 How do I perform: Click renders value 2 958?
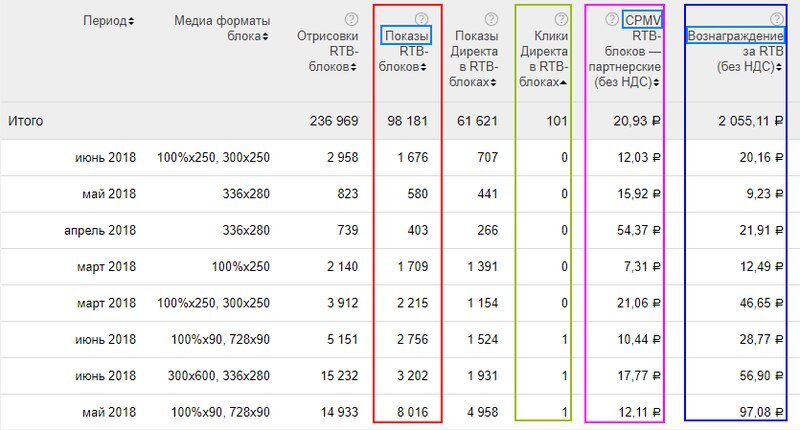coord(343,157)
